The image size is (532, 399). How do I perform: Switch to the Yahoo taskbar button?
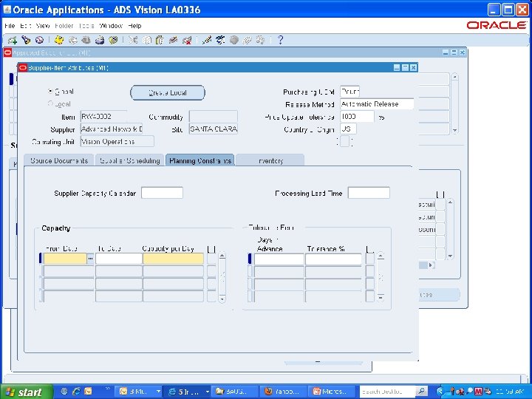tap(283, 392)
